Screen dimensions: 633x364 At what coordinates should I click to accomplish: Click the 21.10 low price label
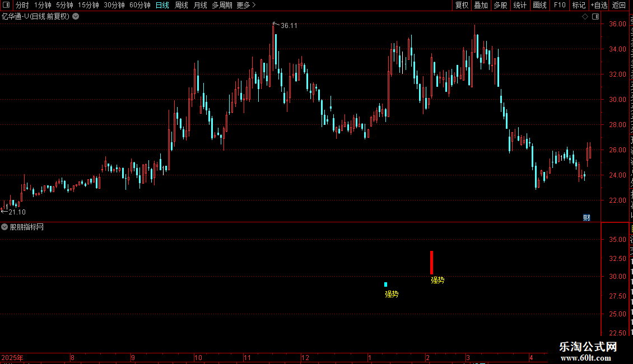tap(17, 212)
